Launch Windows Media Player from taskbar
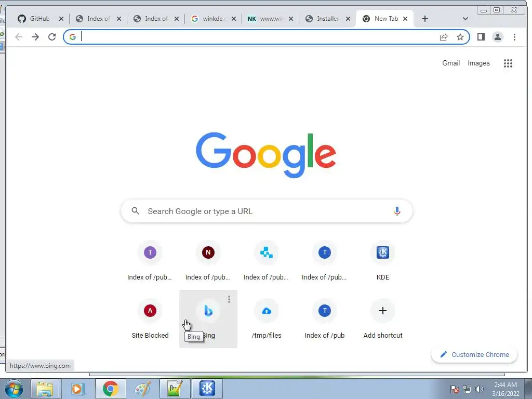The width and height of the screenshot is (532, 399). point(77,389)
